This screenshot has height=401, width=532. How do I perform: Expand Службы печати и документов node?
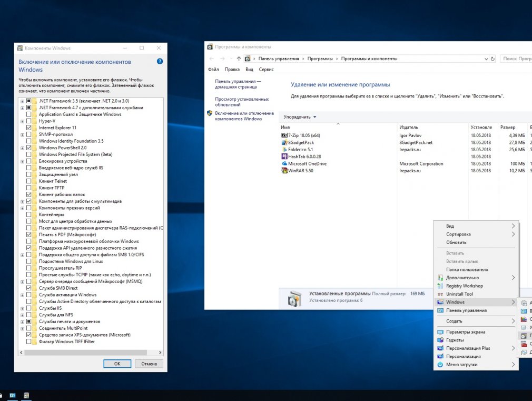(x=23, y=322)
